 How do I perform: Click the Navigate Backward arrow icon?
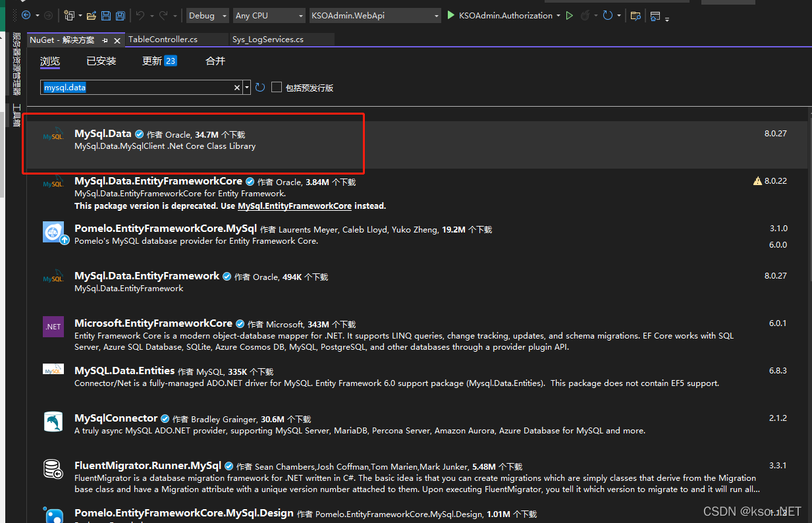pyautogui.click(x=26, y=15)
